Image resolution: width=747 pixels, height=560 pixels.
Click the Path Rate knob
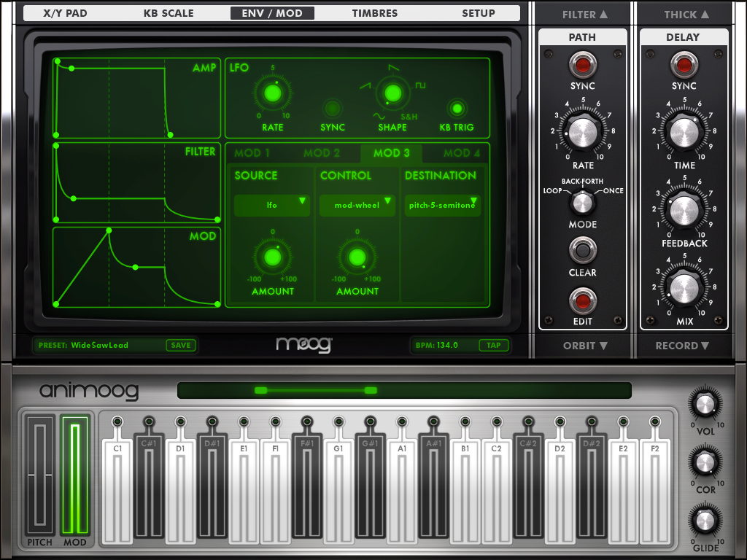click(582, 132)
